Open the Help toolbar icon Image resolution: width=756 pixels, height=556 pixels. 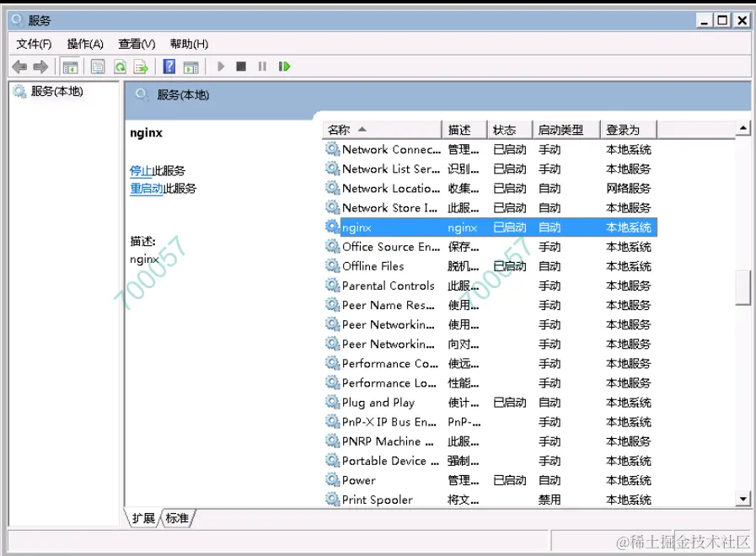pyautogui.click(x=169, y=67)
